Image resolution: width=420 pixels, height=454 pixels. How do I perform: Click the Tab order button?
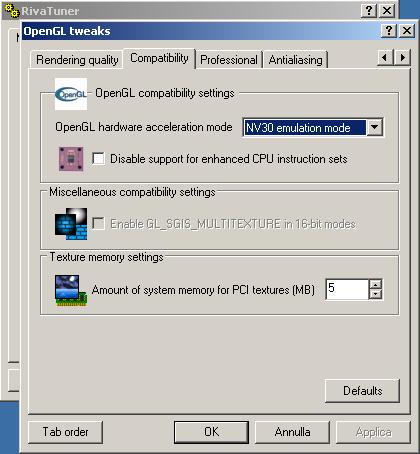point(65,432)
